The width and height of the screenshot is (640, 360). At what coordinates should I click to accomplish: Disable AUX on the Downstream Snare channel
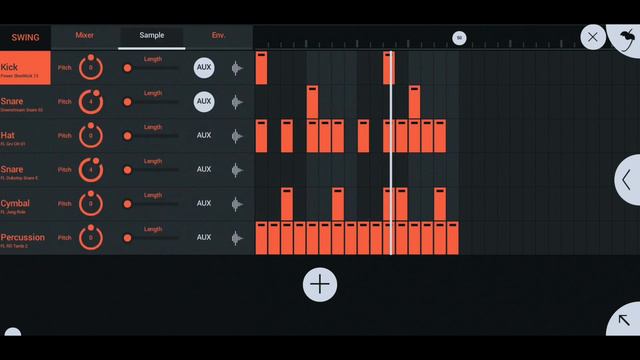204,101
